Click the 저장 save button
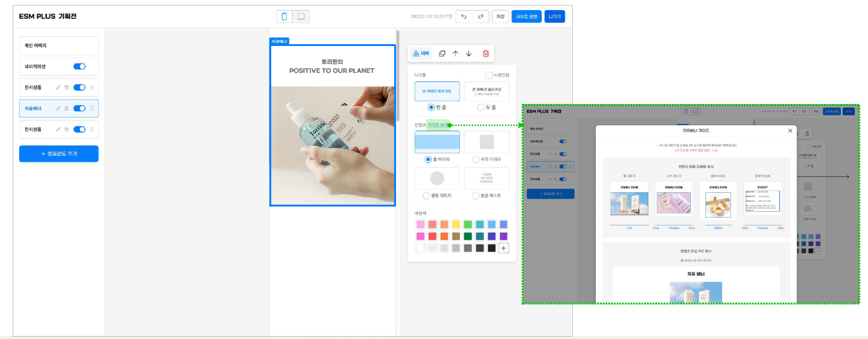This screenshot has width=868, height=339. click(x=501, y=17)
